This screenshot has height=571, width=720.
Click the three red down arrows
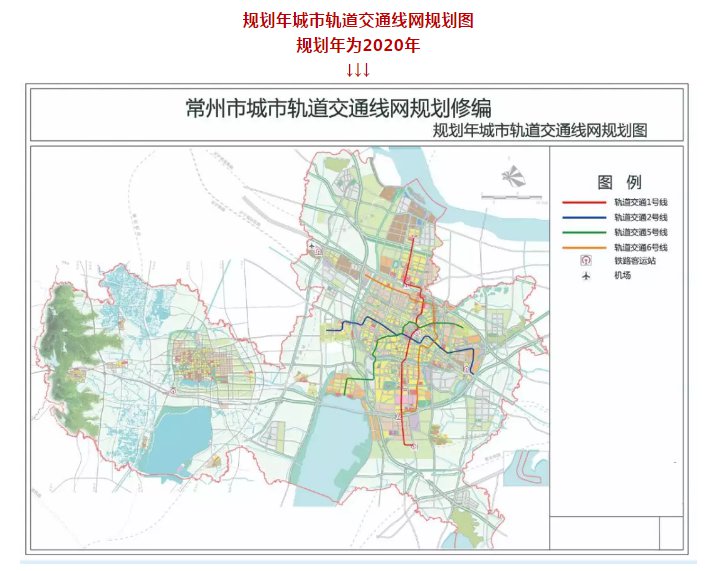[359, 69]
